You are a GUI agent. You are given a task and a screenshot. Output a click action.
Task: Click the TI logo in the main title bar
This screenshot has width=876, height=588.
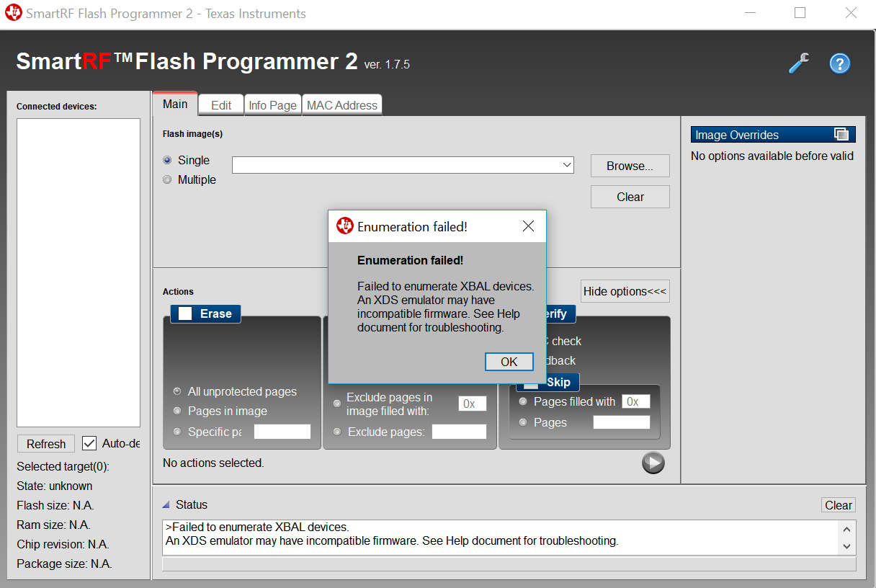[x=14, y=13]
